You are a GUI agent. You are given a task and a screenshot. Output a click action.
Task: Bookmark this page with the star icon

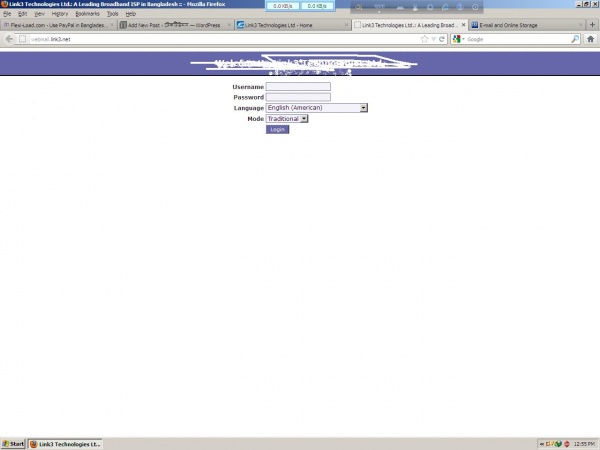(x=424, y=39)
